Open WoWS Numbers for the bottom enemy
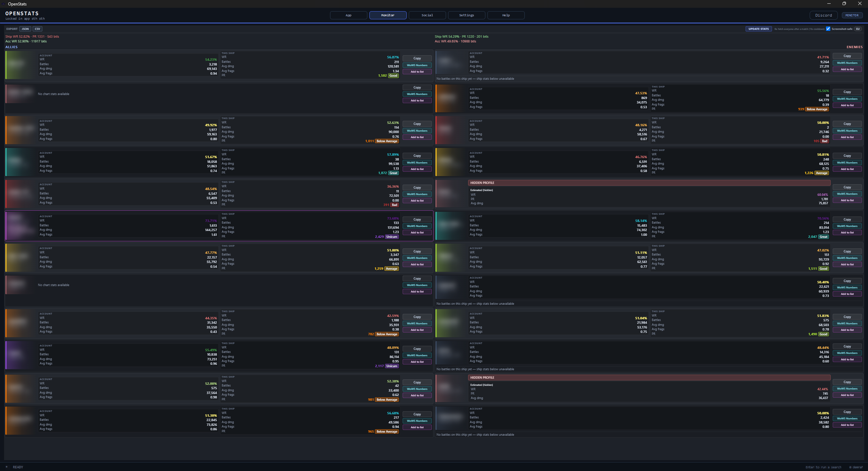 [x=847, y=418]
